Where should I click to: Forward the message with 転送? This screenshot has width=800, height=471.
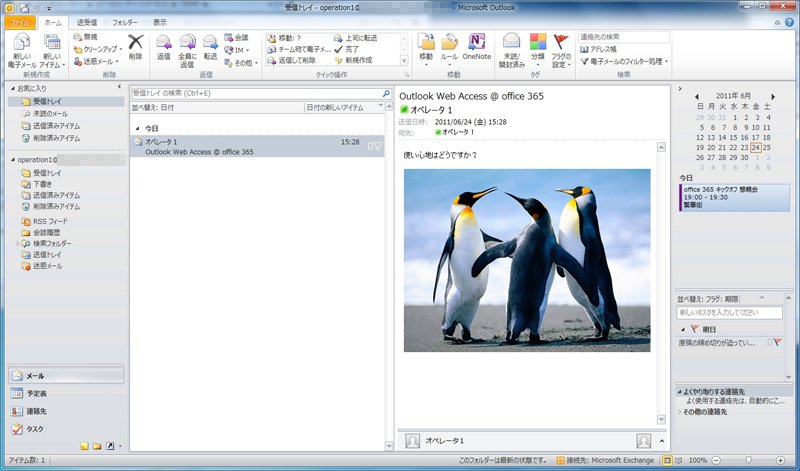210,47
